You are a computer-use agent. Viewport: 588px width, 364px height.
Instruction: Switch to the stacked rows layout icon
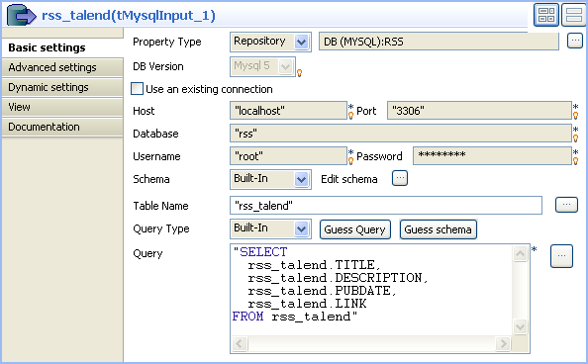click(x=573, y=15)
